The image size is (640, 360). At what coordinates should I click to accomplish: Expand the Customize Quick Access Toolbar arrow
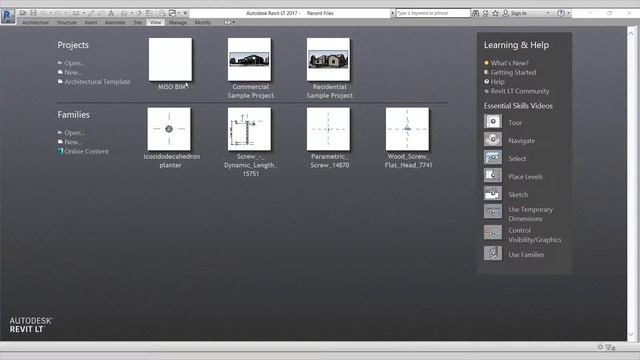pos(185,13)
